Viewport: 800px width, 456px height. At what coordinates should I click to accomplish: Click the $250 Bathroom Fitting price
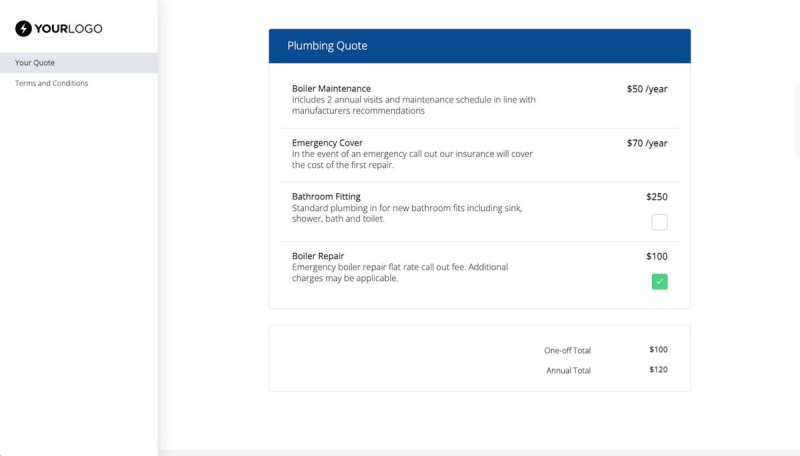coord(656,197)
